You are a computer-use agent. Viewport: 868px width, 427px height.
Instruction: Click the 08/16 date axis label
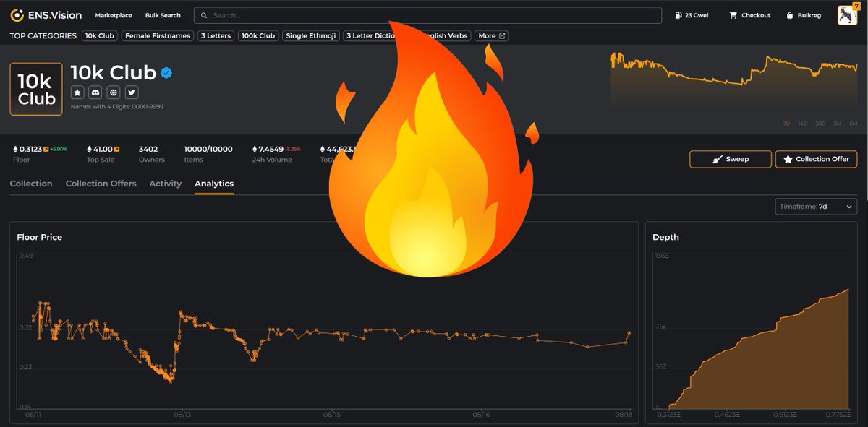(481, 415)
